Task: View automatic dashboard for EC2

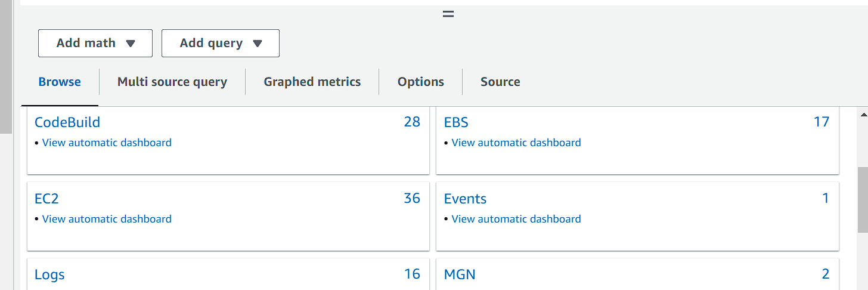Action: [107, 219]
